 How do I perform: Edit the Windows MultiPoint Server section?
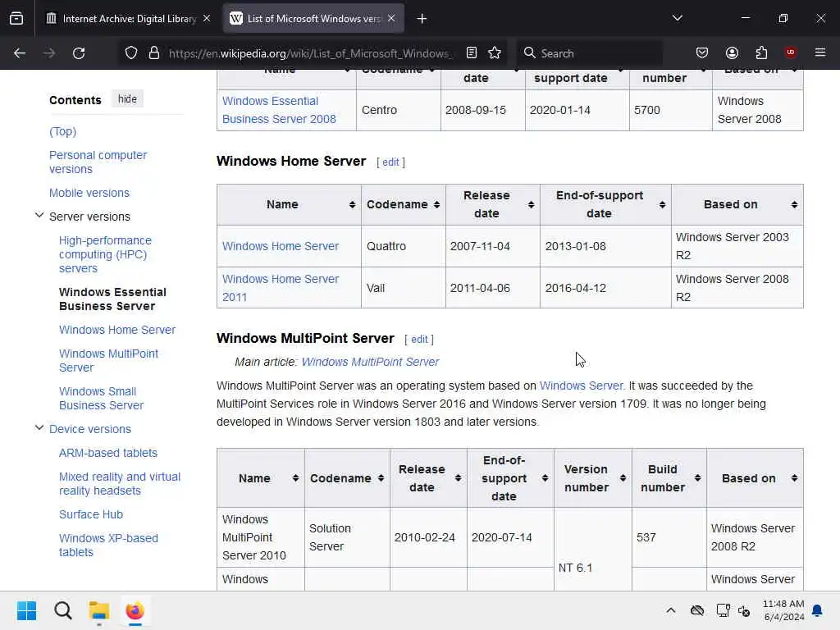(x=419, y=340)
